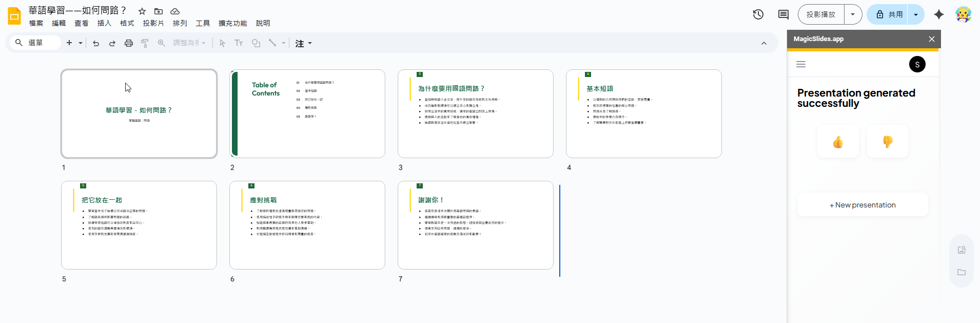Open version history clock icon

758,14
